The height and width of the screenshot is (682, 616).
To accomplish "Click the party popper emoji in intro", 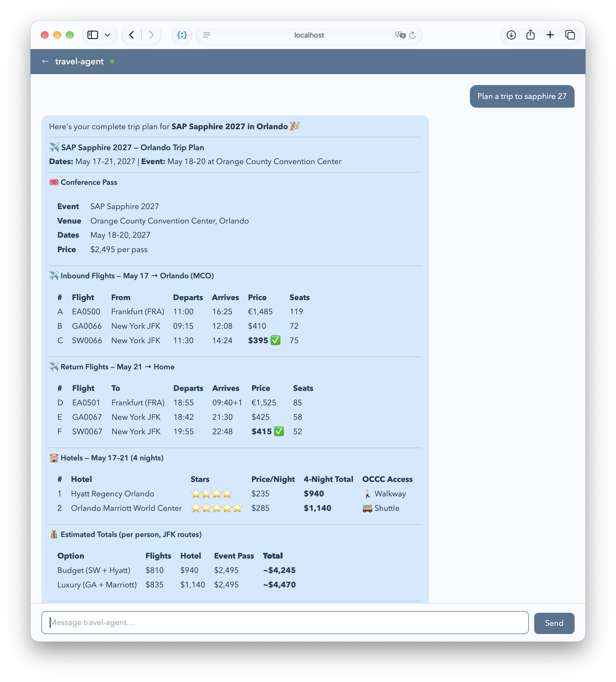I will coord(295,126).
